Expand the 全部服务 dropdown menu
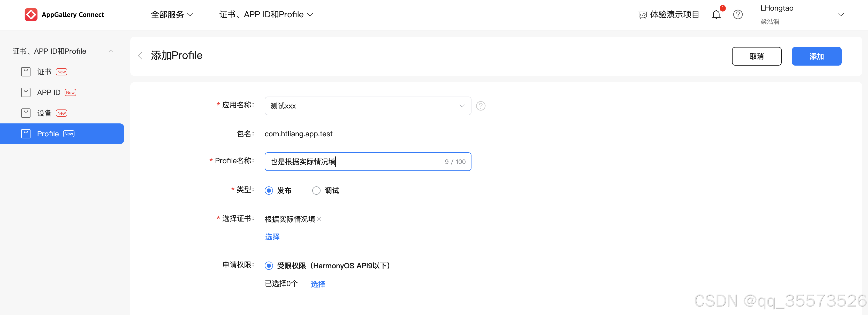This screenshot has height=315, width=868. pos(172,14)
